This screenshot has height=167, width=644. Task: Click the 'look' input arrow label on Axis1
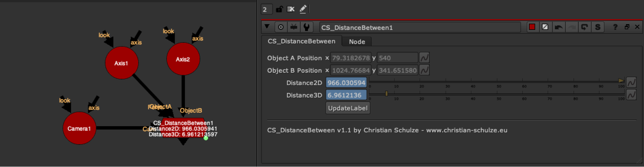[x=104, y=35]
